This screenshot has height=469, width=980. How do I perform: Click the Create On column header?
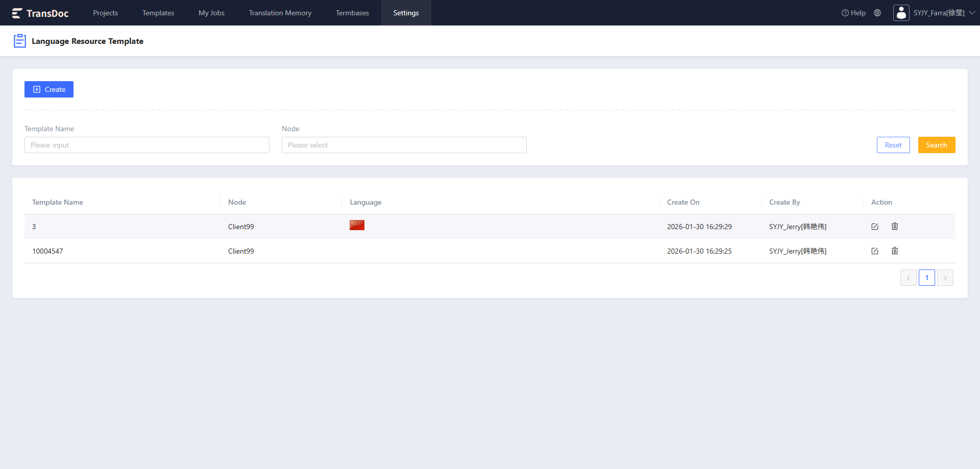pos(683,202)
